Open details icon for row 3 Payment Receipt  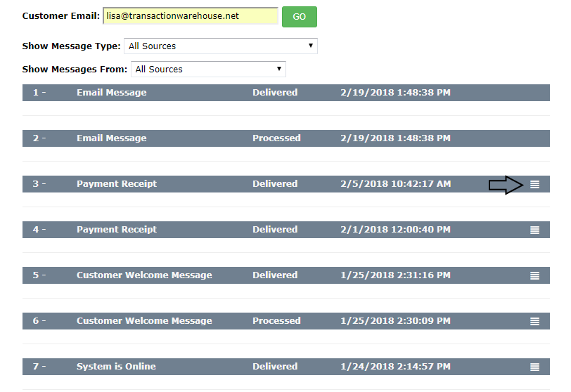click(534, 184)
